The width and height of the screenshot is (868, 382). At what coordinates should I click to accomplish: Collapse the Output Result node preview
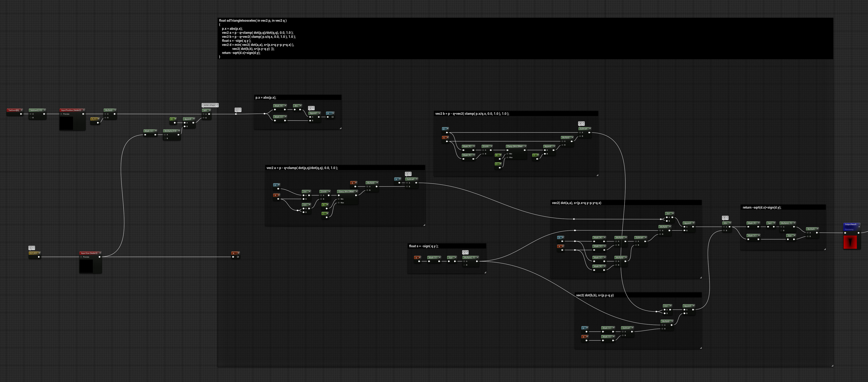tap(859, 227)
